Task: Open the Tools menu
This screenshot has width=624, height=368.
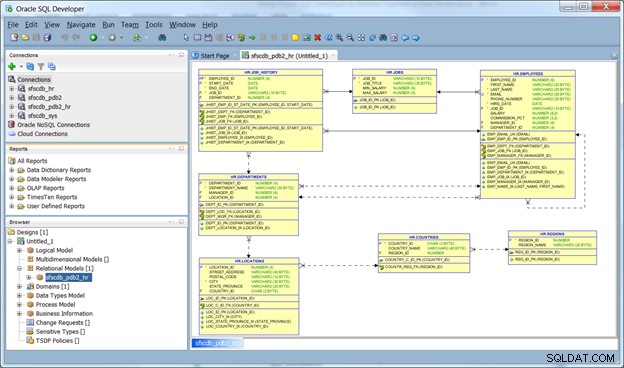Action: click(154, 25)
